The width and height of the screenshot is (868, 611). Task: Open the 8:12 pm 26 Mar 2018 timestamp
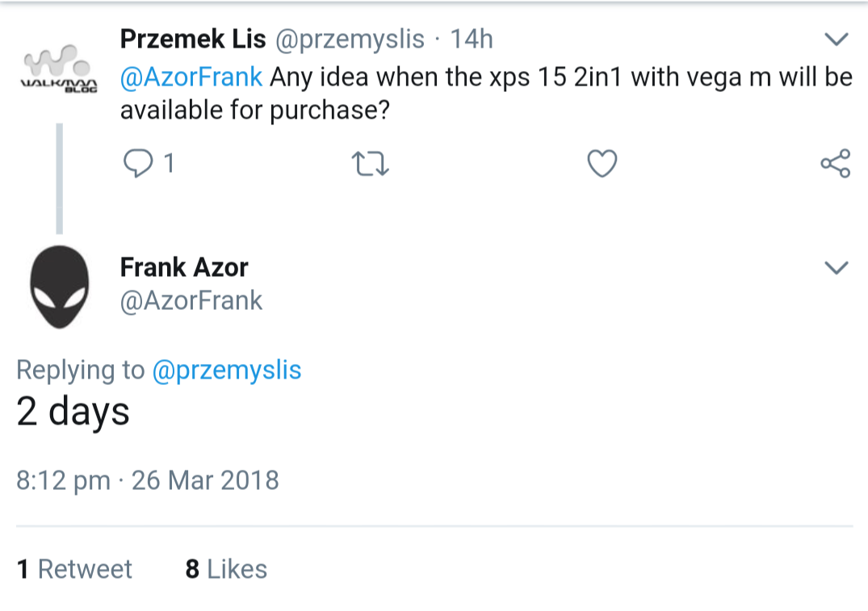pyautogui.click(x=148, y=480)
